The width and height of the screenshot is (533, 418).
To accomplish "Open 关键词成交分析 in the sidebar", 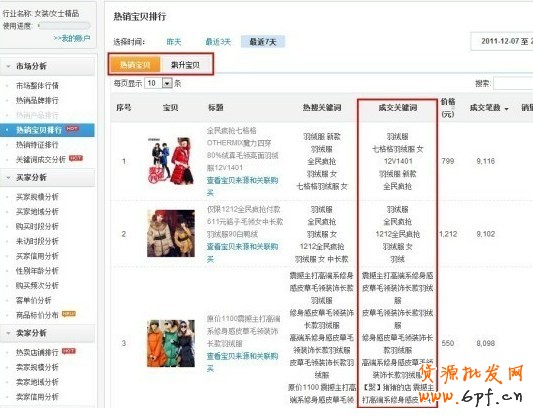I will (41, 159).
